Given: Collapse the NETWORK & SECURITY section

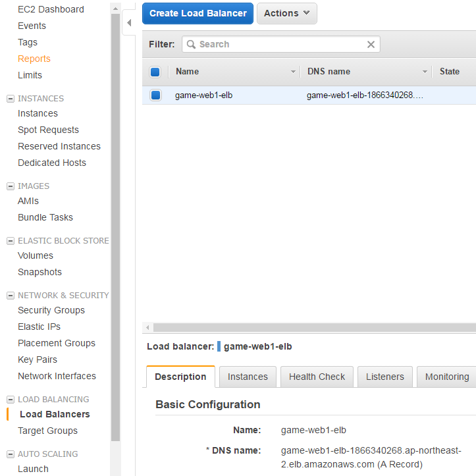Looking at the screenshot, I should tap(11, 296).
